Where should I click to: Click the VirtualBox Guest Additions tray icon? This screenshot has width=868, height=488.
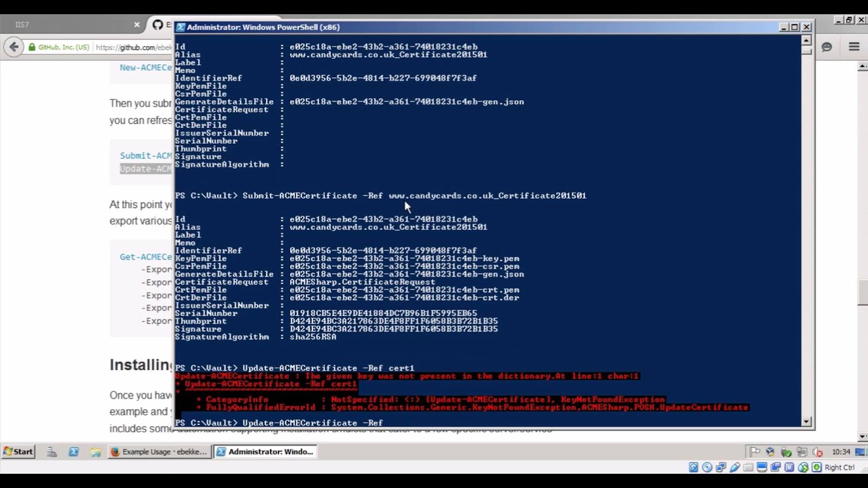pyautogui.click(x=770, y=451)
